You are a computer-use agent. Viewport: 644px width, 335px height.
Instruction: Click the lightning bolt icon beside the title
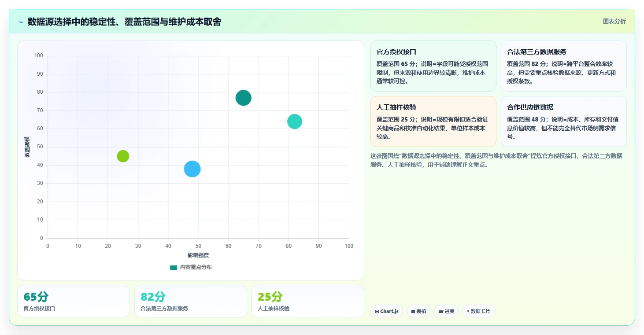(x=21, y=22)
